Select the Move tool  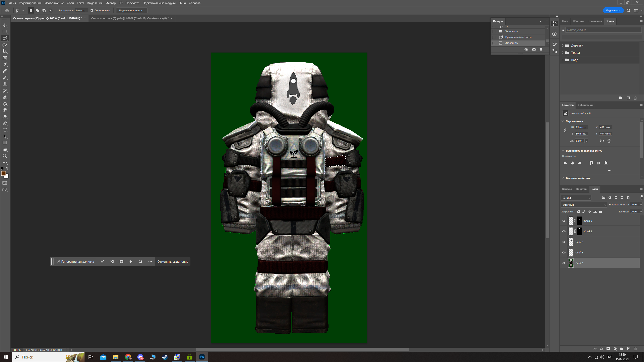[5, 25]
